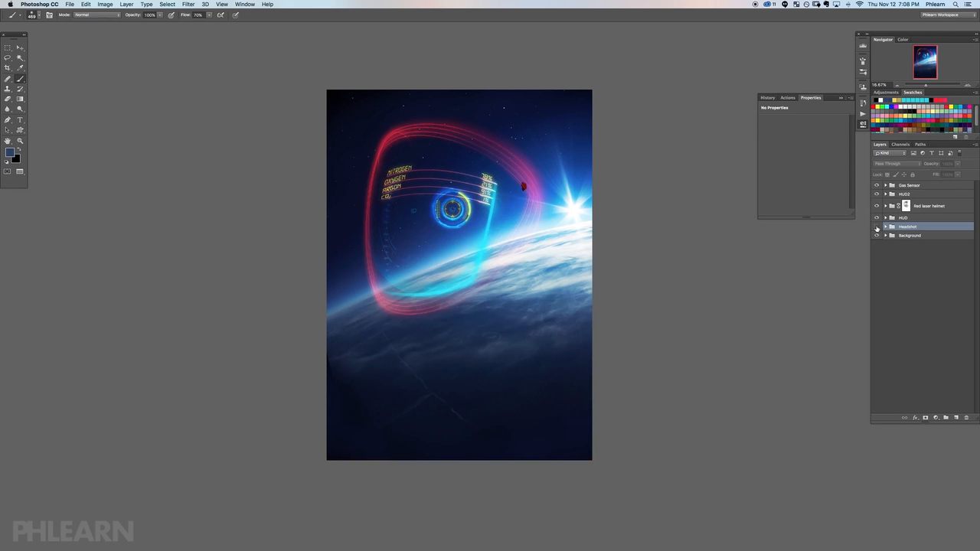Select the Eyedropper tool
Screen dimensions: 980x551
pyautogui.click(x=20, y=68)
